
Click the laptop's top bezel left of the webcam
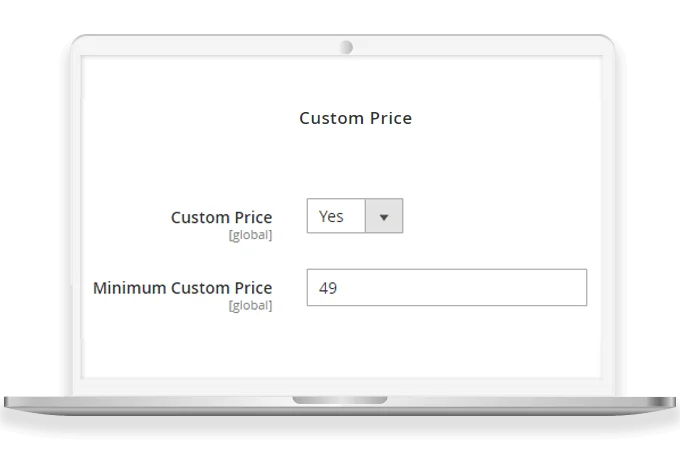pos(200,46)
